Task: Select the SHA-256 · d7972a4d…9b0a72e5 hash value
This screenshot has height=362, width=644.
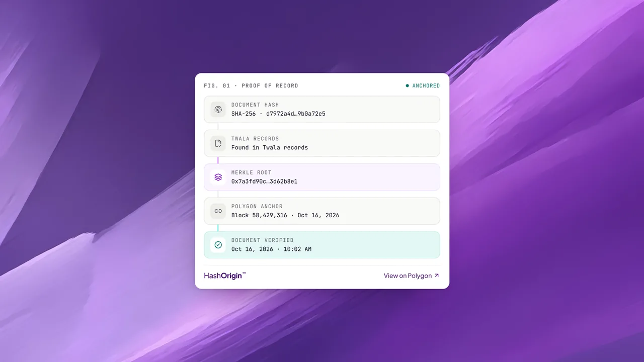Action: point(278,114)
